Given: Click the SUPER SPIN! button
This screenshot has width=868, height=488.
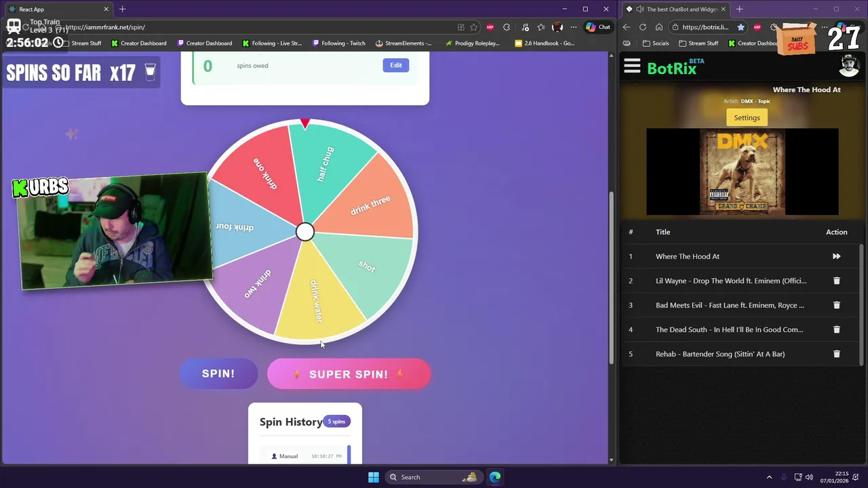Looking at the screenshot, I should (x=349, y=374).
